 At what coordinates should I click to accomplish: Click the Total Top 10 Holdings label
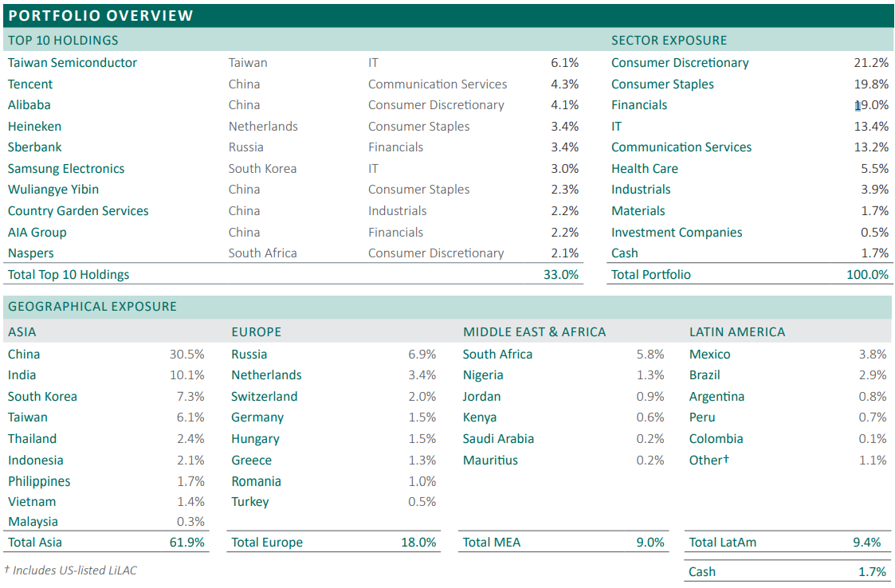[69, 275]
